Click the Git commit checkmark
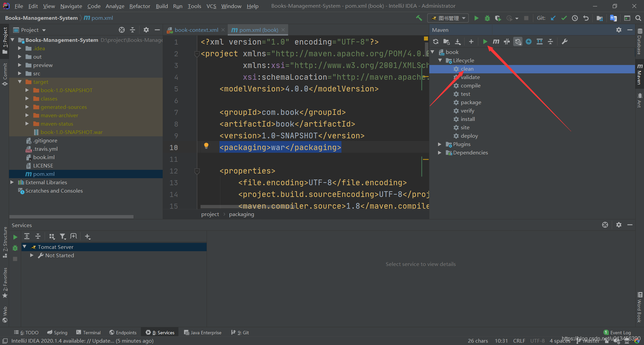644x345 pixels. click(x=564, y=18)
